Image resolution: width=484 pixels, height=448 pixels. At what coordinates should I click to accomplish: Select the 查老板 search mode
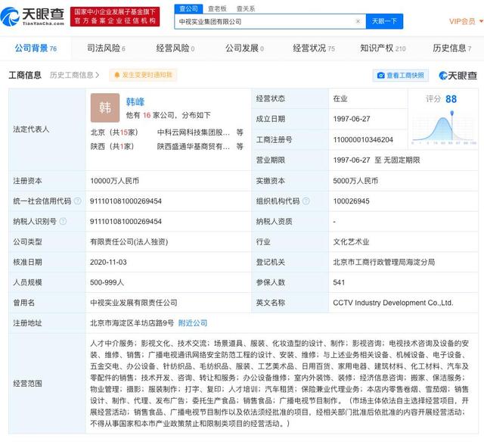pyautogui.click(x=219, y=8)
